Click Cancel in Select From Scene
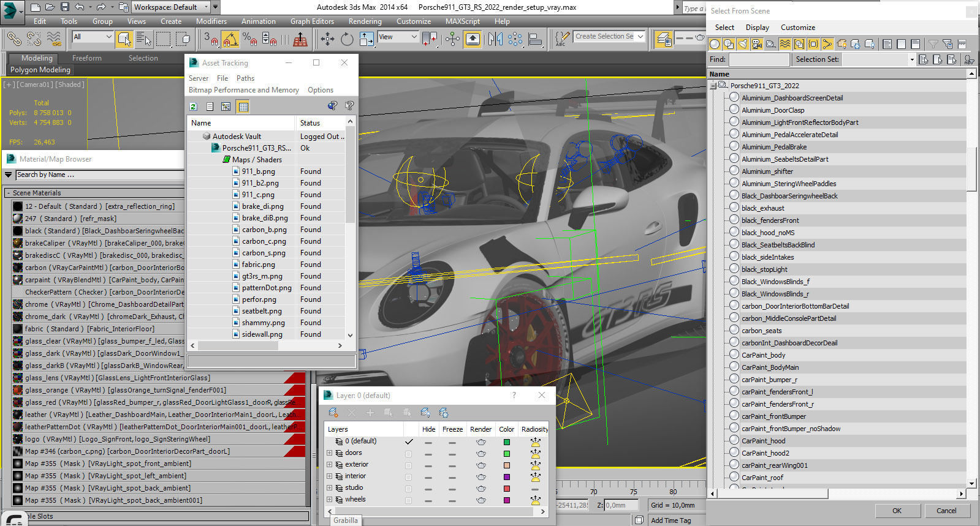The image size is (980, 526). (x=946, y=511)
